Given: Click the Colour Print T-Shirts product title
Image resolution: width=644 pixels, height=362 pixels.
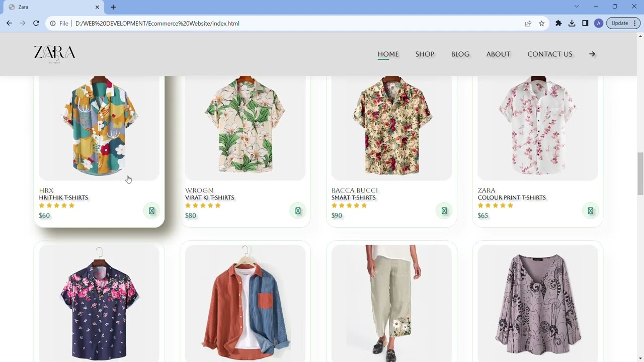Looking at the screenshot, I should pyautogui.click(x=512, y=198).
